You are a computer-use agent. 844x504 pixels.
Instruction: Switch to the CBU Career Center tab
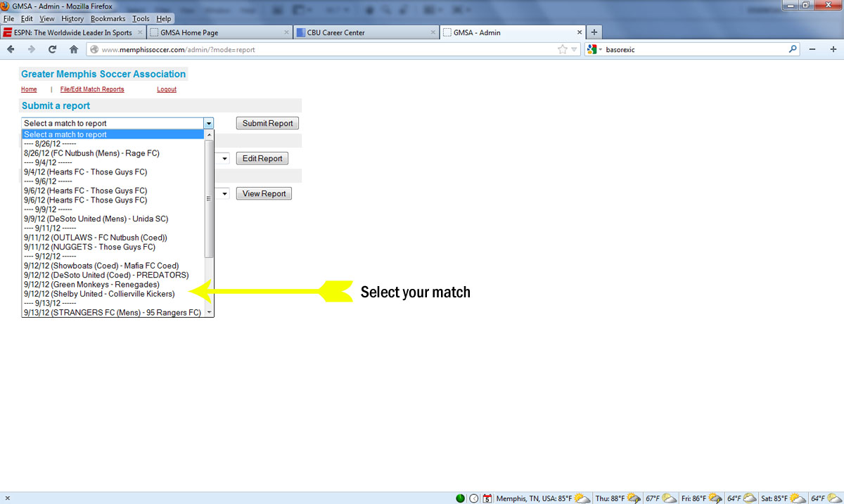[364, 32]
